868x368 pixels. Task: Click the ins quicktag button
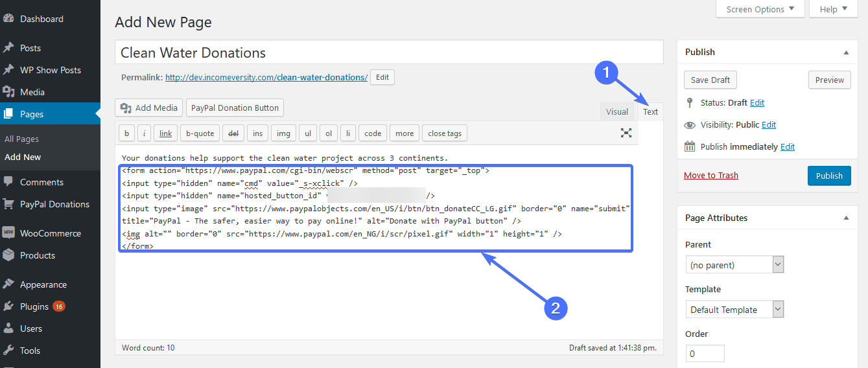tap(257, 133)
